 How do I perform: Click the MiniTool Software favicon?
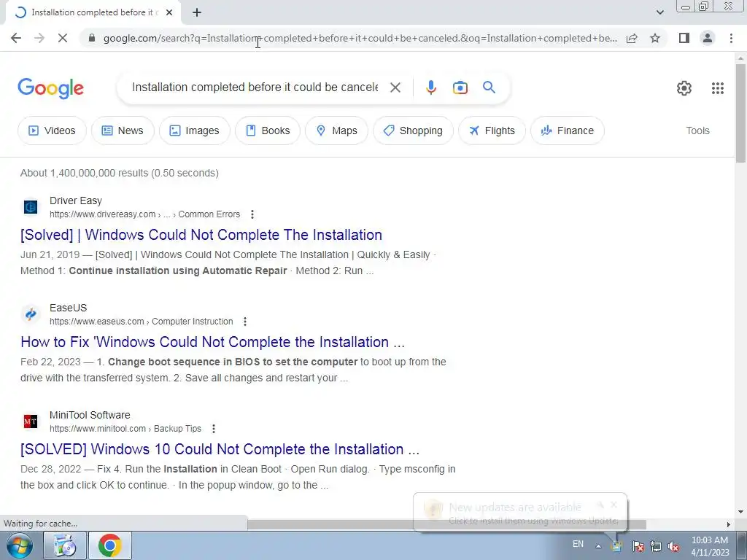[31, 421]
